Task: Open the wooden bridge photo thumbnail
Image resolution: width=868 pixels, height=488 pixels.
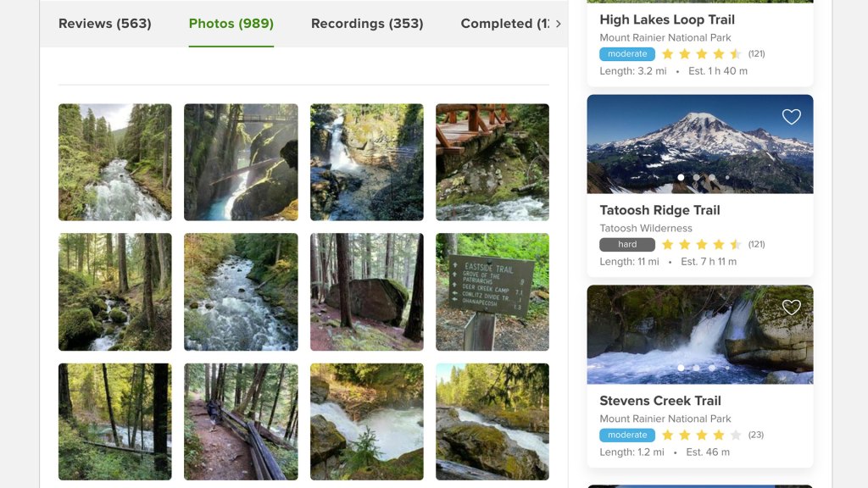Action: click(492, 162)
